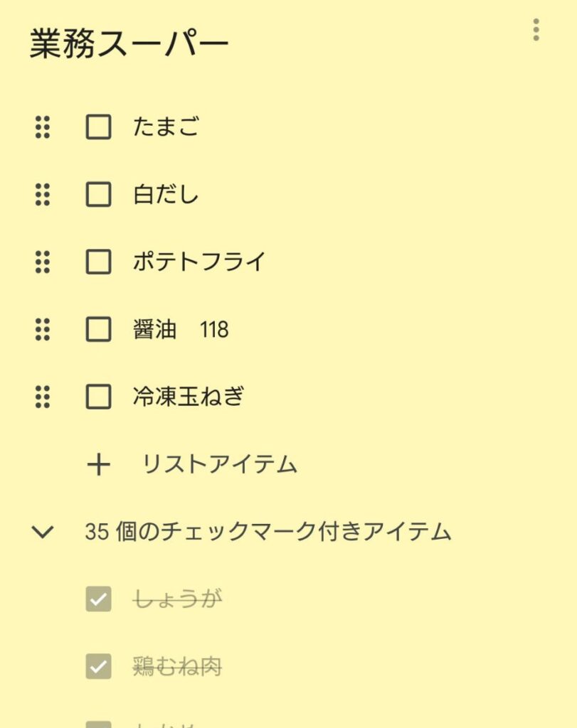Collapse the checked items chevron
This screenshot has height=728, width=577.
point(43,532)
